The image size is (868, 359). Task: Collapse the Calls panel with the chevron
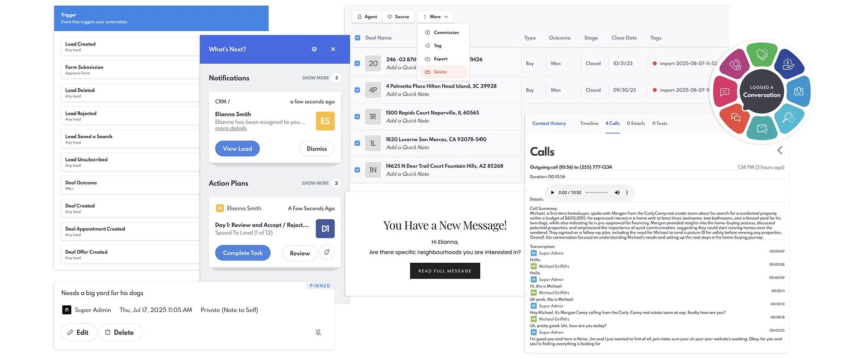(780, 150)
